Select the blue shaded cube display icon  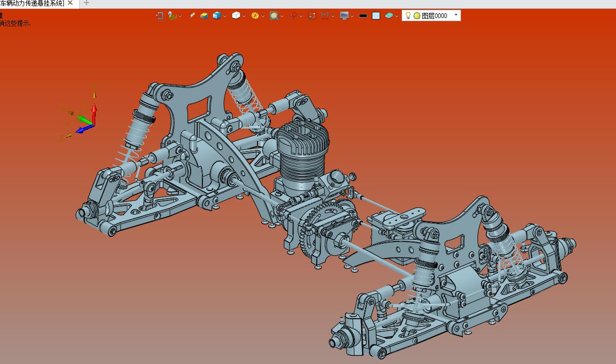coord(217,16)
